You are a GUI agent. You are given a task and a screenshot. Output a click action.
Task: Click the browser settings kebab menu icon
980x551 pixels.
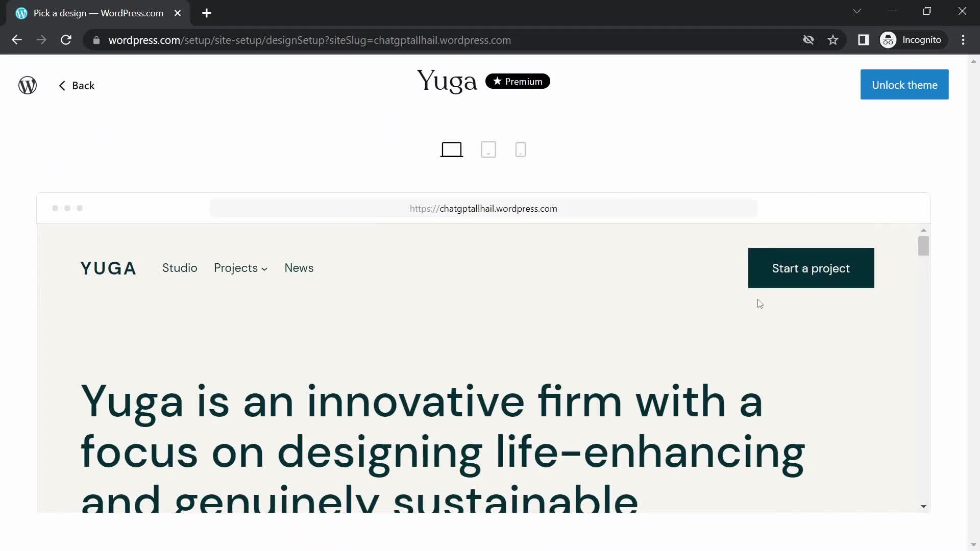[x=965, y=40]
